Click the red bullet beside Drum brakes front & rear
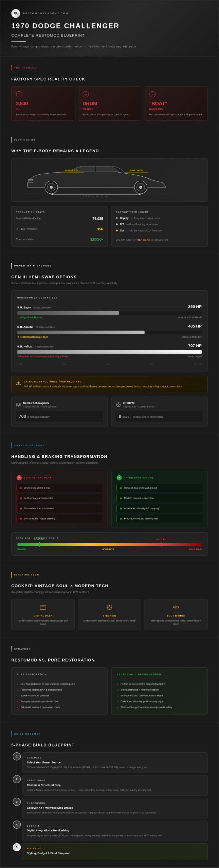Image resolution: width=219 pixels, height=868 pixels. (x=21, y=488)
